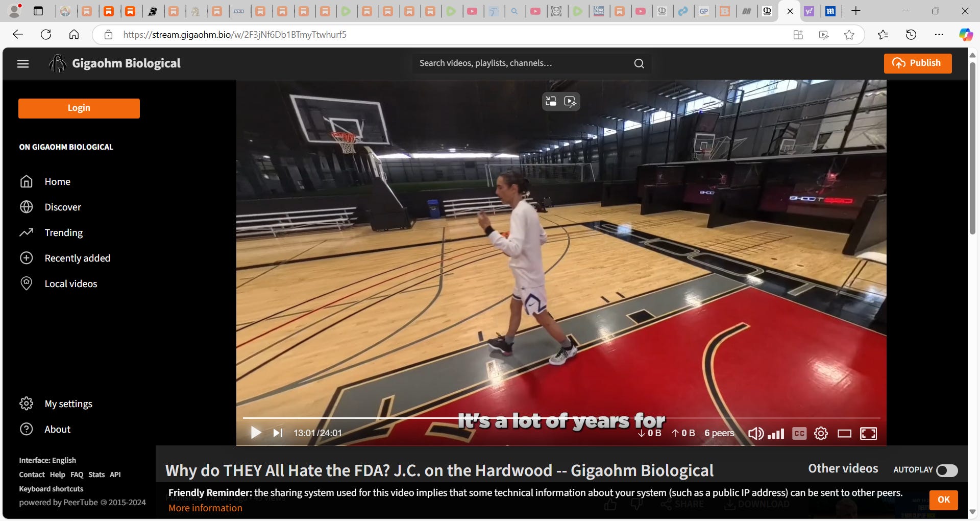
Task: Click the Gigaohm Biological logo
Action: (x=115, y=63)
